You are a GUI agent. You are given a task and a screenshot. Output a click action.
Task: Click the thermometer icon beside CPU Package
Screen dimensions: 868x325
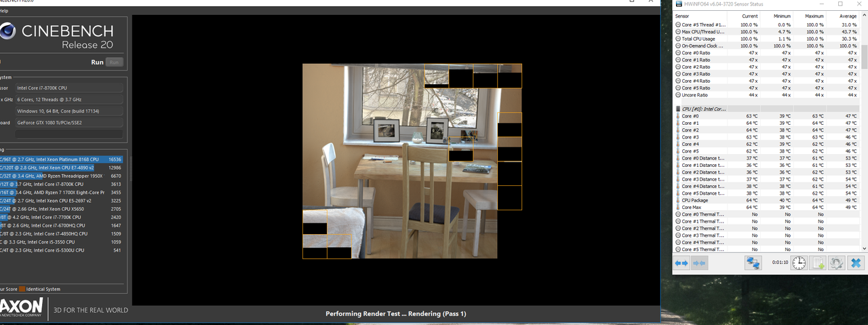pyautogui.click(x=678, y=200)
